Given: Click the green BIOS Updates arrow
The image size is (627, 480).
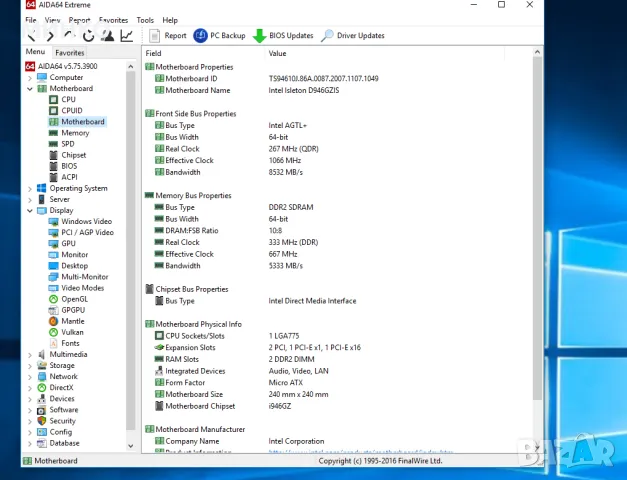Looking at the screenshot, I should (260, 36).
